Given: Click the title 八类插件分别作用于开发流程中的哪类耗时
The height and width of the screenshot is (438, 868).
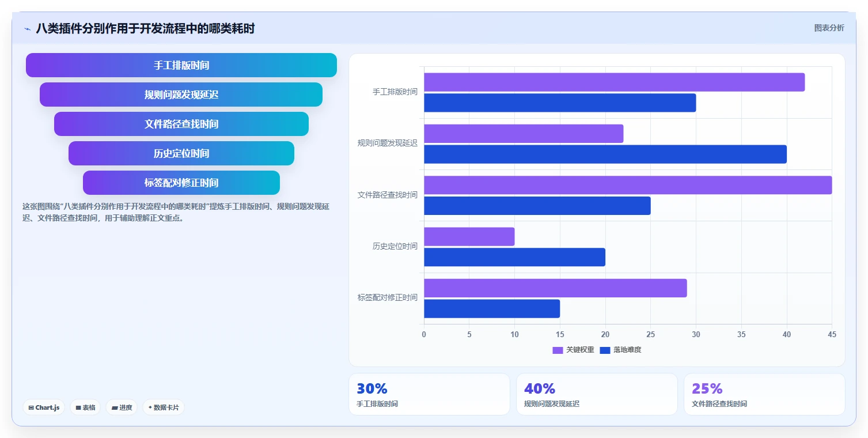Looking at the screenshot, I should pyautogui.click(x=145, y=29).
